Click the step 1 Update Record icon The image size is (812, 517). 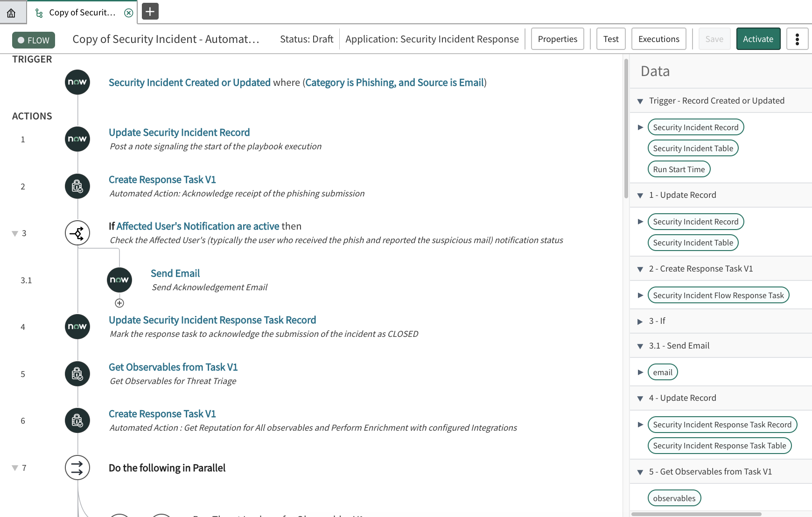(77, 139)
